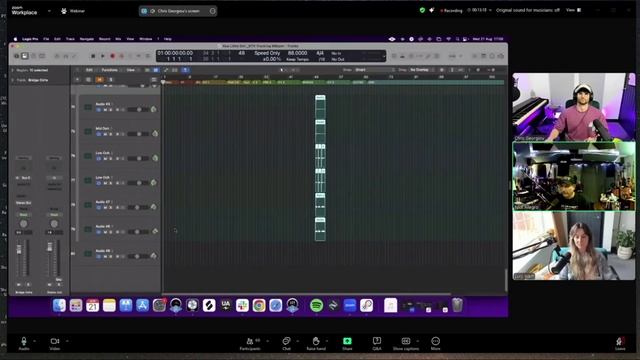Click the Play button in Logic transport
Image resolution: width=640 pixels, height=360 pixels.
[103, 56]
